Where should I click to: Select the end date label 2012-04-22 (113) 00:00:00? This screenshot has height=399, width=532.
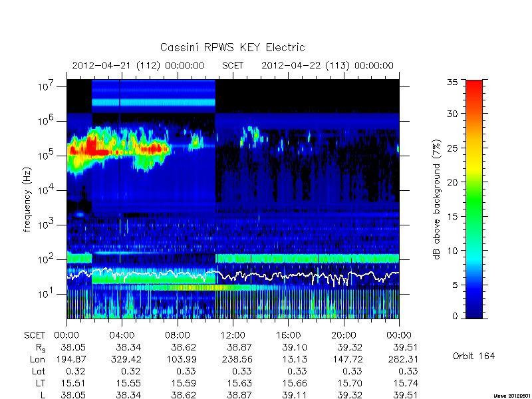327,65
